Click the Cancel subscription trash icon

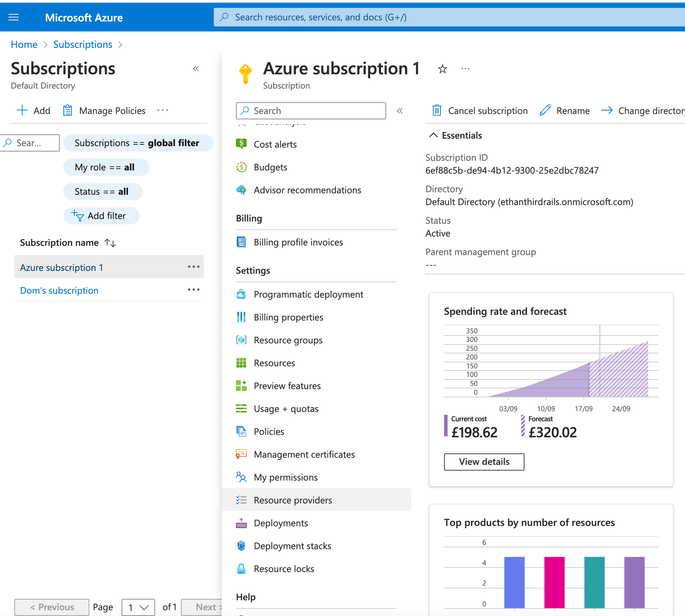[x=437, y=110]
